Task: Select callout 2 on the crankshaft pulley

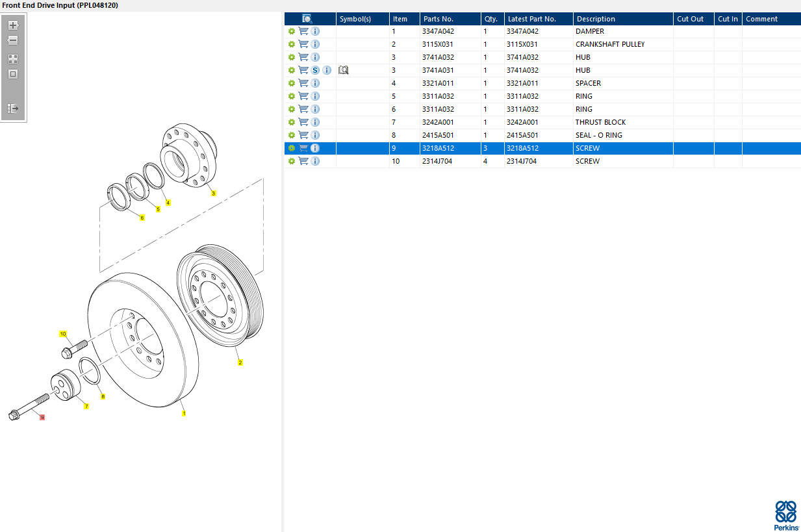Action: 240,362
